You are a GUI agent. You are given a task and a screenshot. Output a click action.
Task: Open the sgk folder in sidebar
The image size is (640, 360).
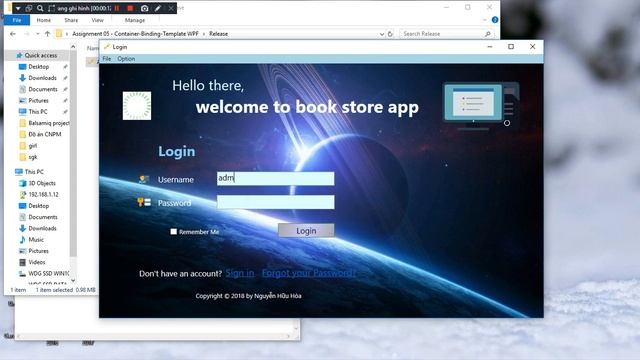click(x=33, y=157)
